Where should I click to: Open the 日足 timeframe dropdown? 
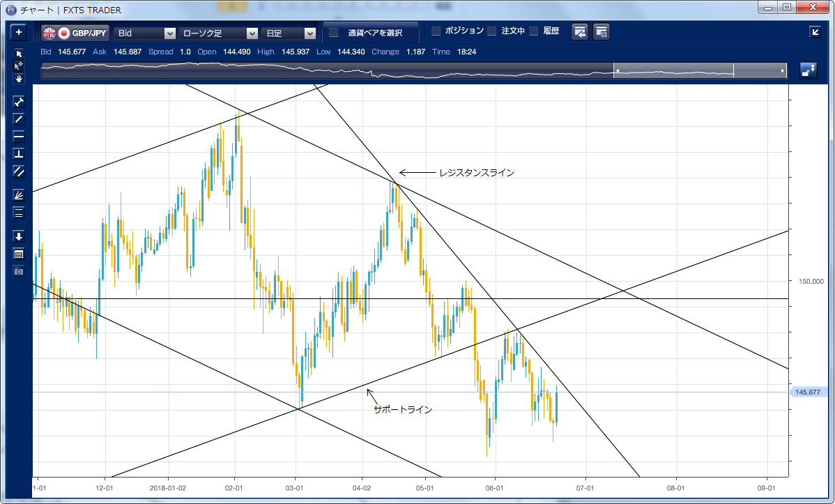(289, 33)
